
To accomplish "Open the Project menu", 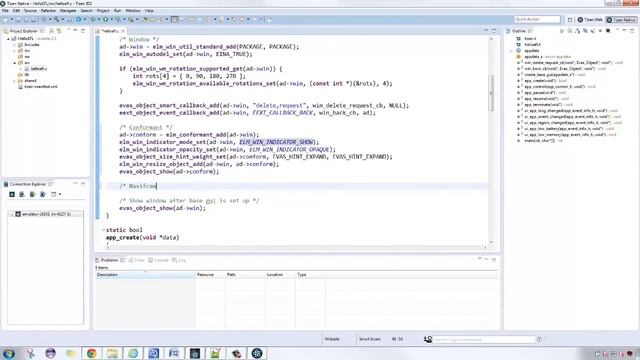I will tap(103, 11).
